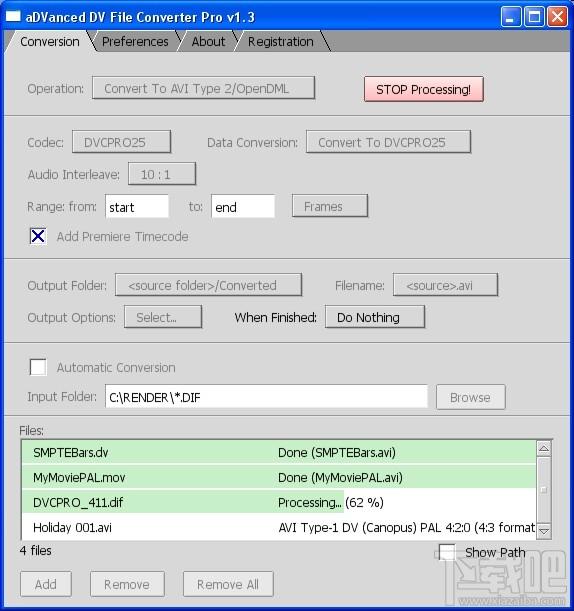Click Output Options Select... button
This screenshot has width=574, height=611.
pyautogui.click(x=163, y=317)
